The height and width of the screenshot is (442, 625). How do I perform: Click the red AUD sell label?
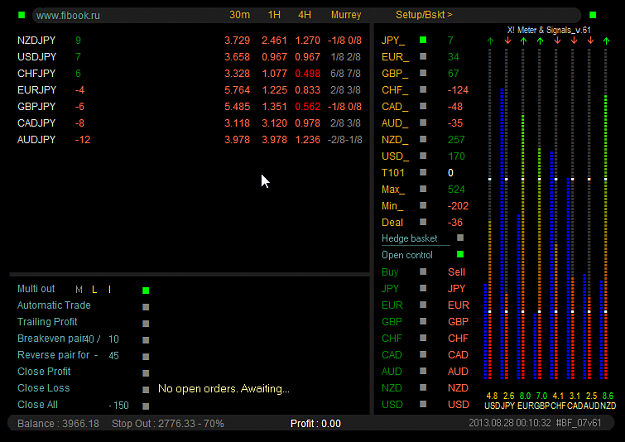(x=458, y=371)
